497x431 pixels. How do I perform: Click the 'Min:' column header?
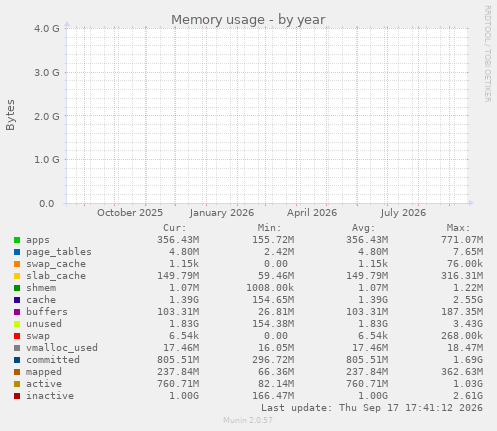[269, 228]
